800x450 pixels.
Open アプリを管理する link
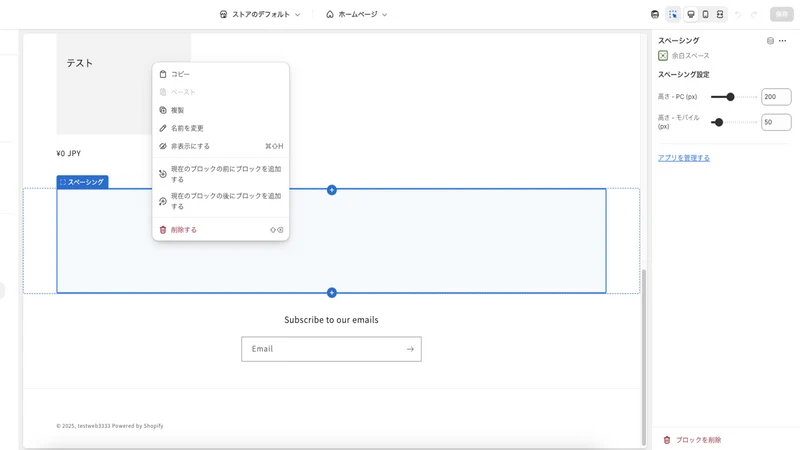[684, 158]
